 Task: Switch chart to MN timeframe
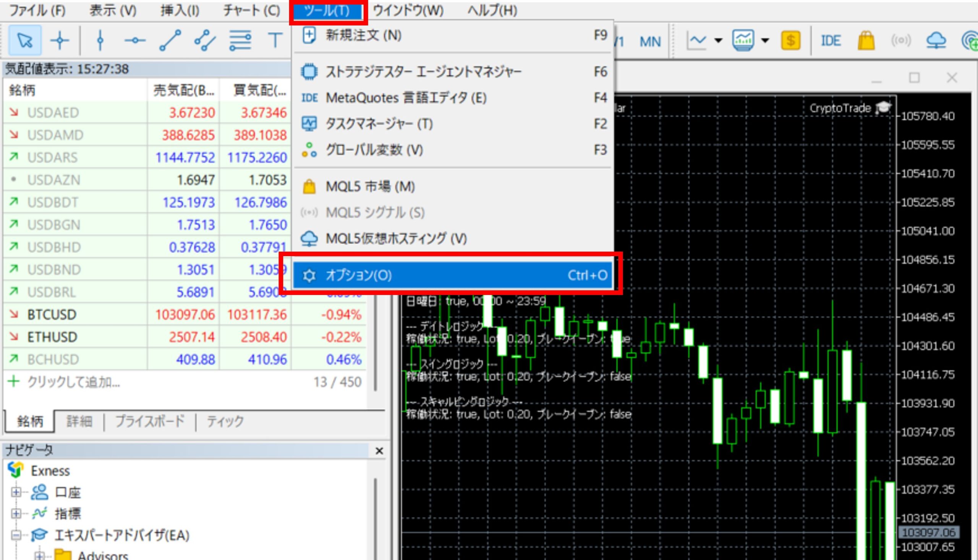click(x=650, y=42)
